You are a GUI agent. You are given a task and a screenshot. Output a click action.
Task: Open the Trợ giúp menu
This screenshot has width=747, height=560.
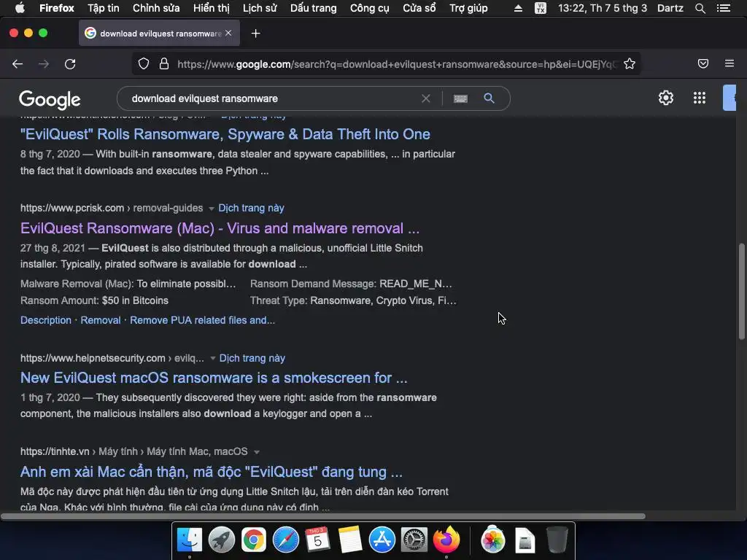click(x=468, y=8)
